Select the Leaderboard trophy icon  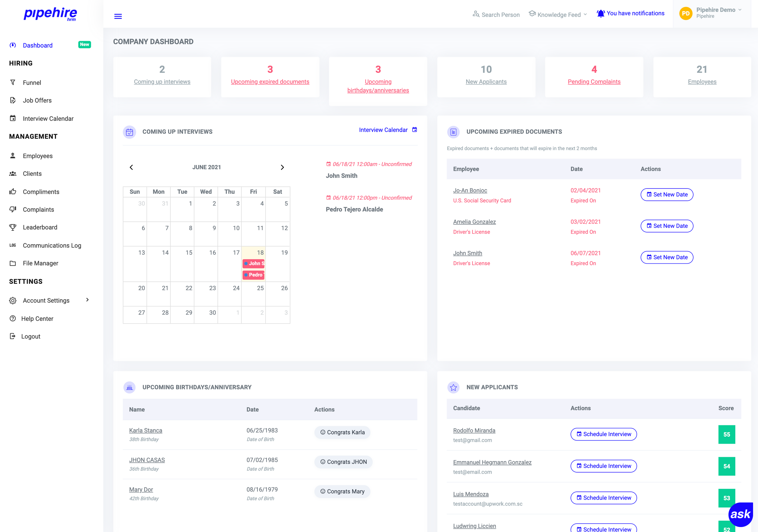tap(13, 227)
